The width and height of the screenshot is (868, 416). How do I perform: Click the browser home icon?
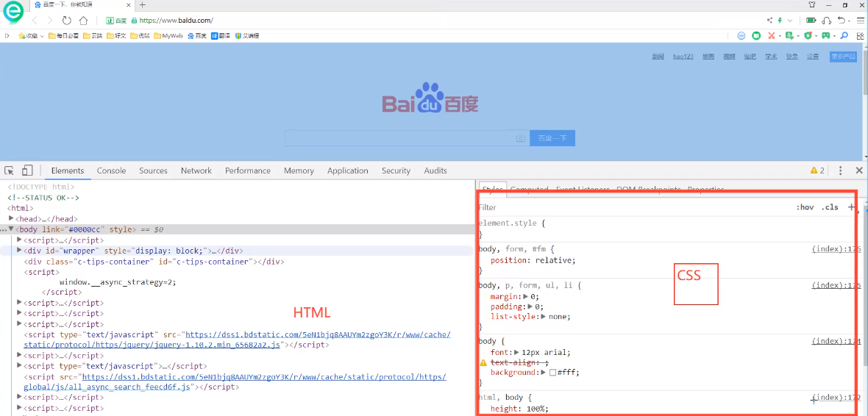83,21
